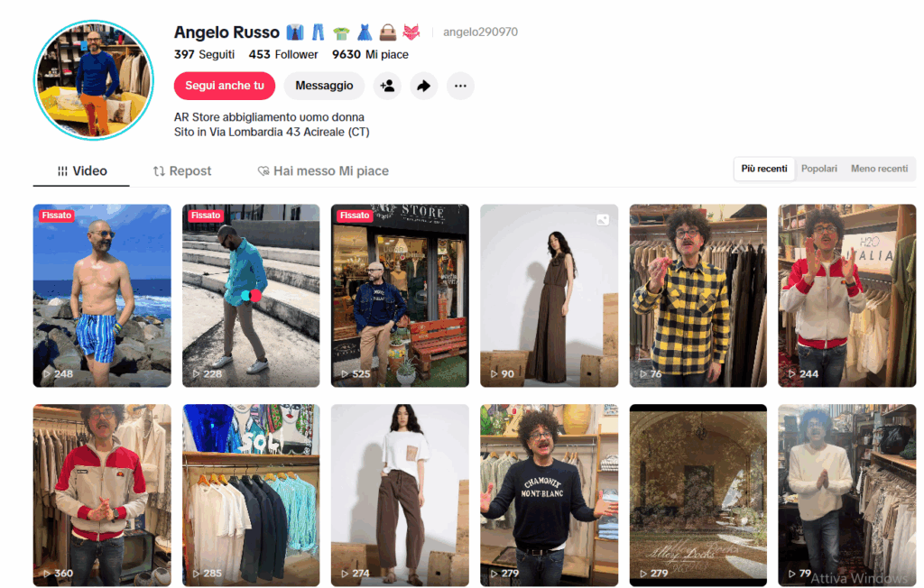Select the Più recenti sort option

[763, 169]
